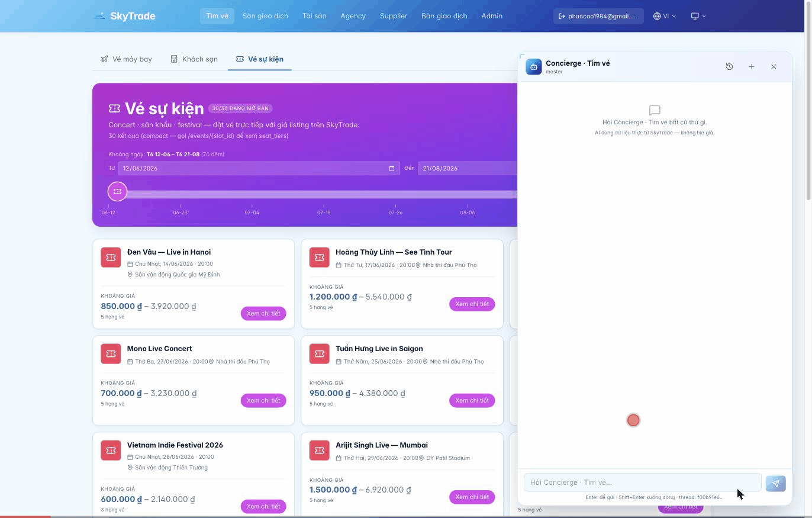Go to the Tài sản page

(314, 16)
